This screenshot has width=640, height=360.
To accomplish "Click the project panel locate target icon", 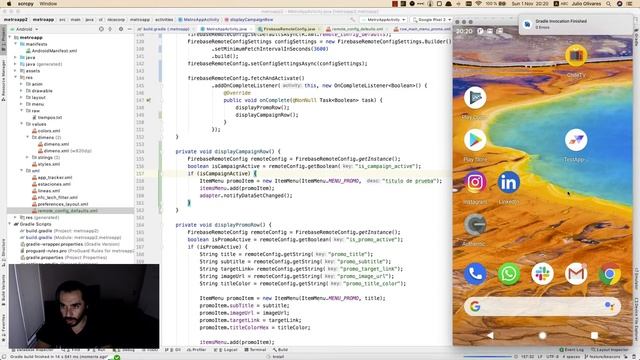I will click(101, 29).
